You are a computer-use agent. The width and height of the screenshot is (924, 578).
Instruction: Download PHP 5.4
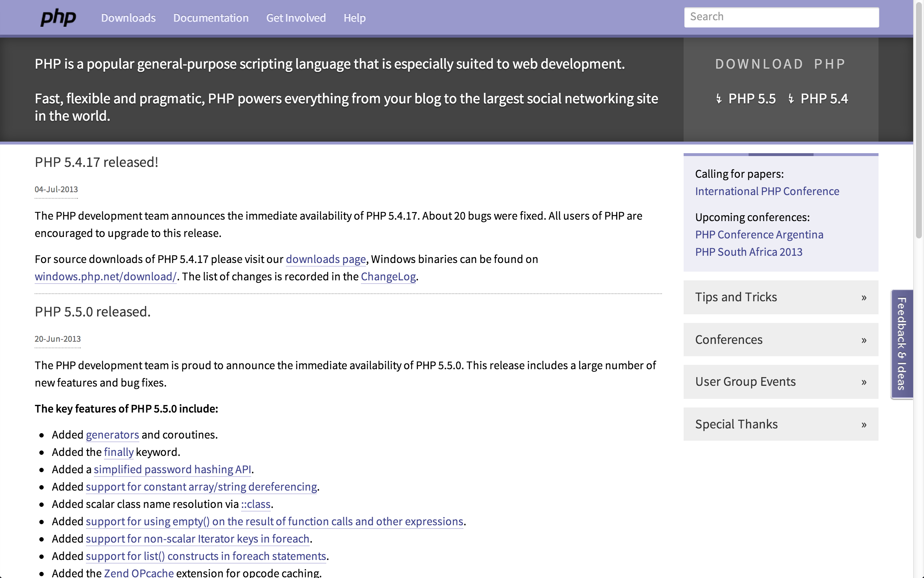(824, 99)
